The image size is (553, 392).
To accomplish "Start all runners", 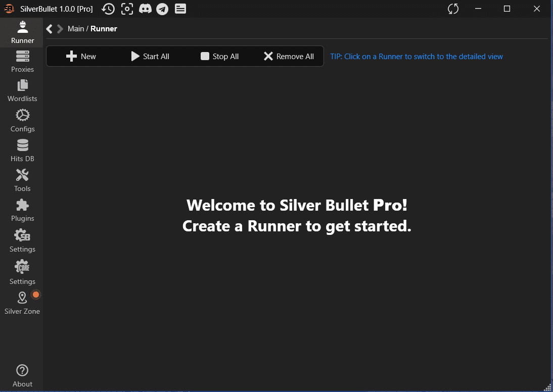I will pyautogui.click(x=150, y=56).
